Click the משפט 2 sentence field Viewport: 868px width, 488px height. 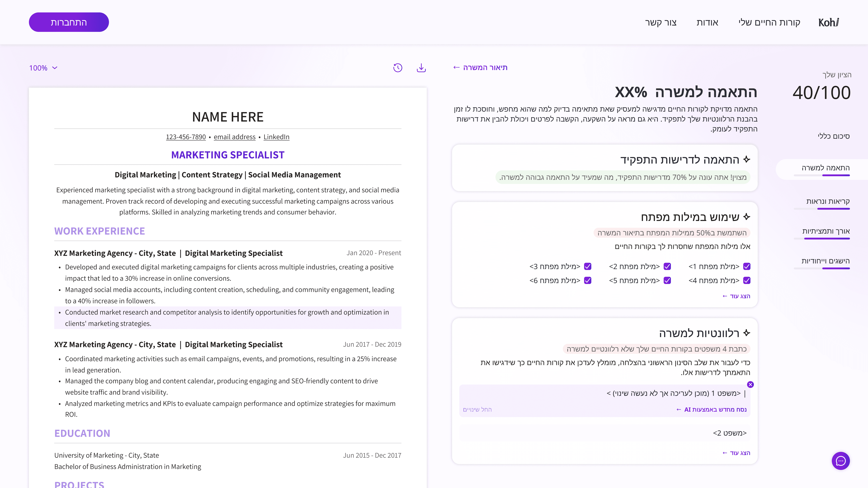(604, 433)
